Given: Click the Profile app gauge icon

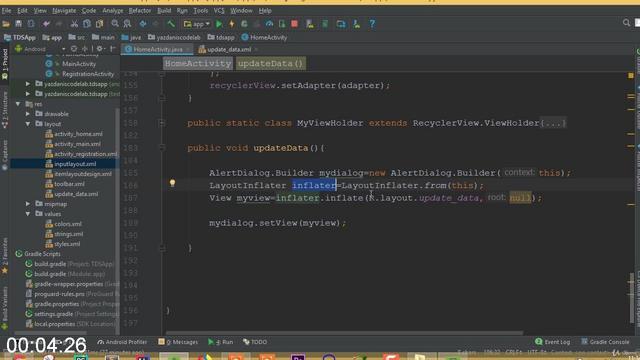Looking at the screenshot, I should click(x=269, y=24).
